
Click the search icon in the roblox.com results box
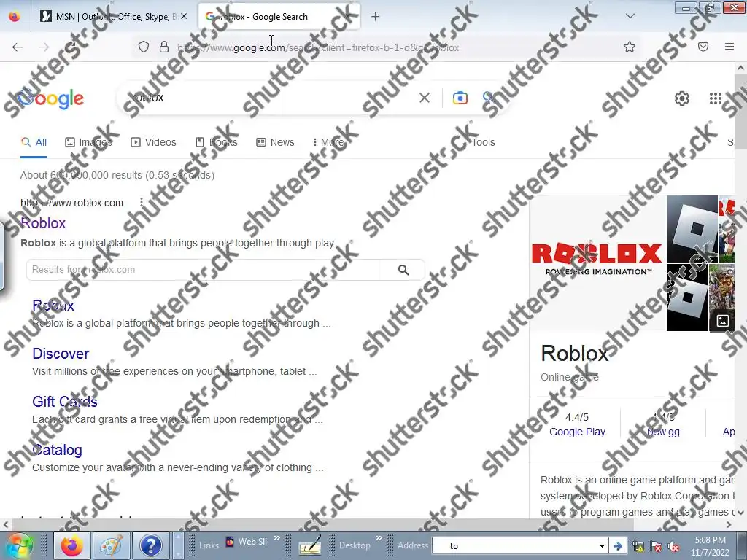click(x=403, y=270)
